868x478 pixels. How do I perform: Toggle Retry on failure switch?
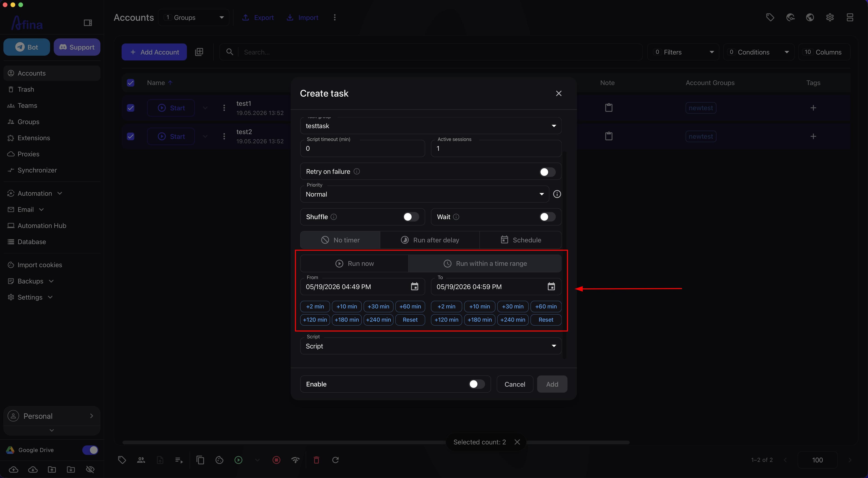tap(547, 172)
